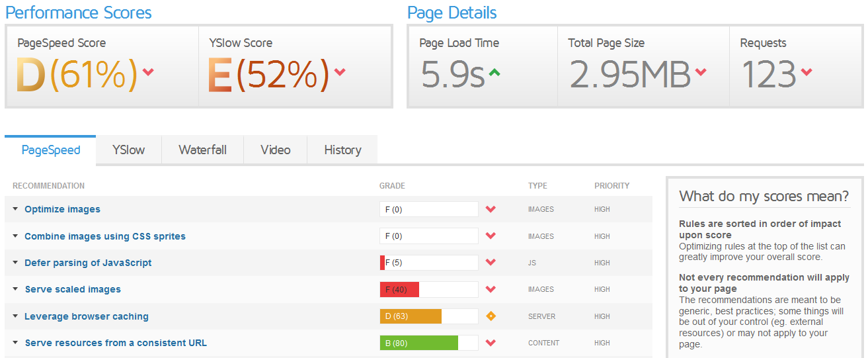
Task: Expand the Optimize images recommendation triangle
Action: [15, 209]
